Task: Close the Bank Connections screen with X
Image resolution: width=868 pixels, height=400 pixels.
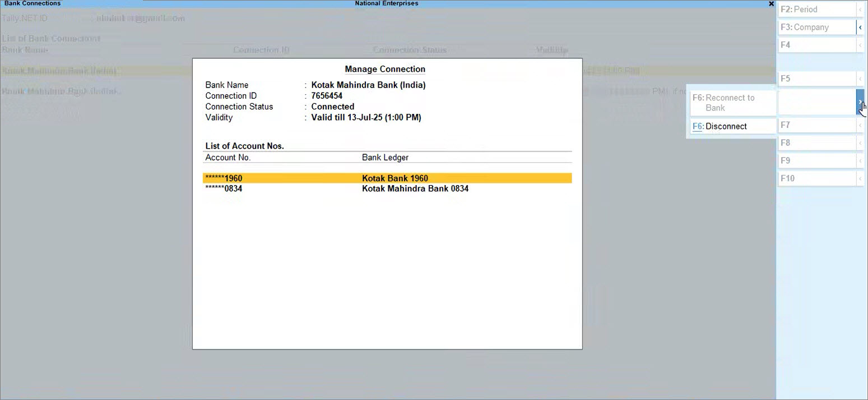Action: 771,3
